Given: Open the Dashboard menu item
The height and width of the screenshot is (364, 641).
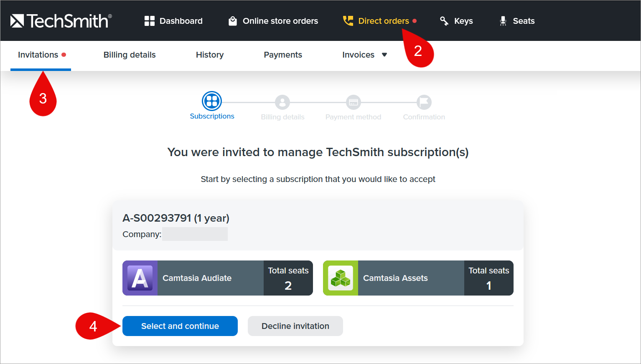Looking at the screenshot, I should point(181,21).
